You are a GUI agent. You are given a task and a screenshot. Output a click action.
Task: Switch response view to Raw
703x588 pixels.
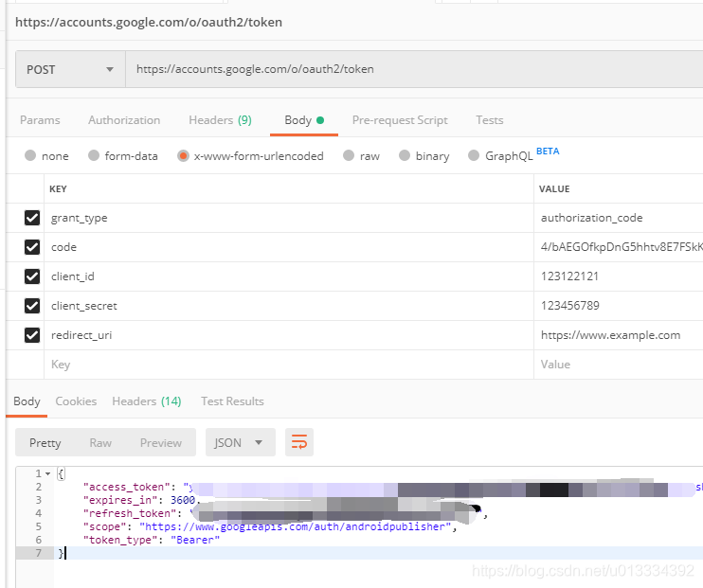point(100,443)
